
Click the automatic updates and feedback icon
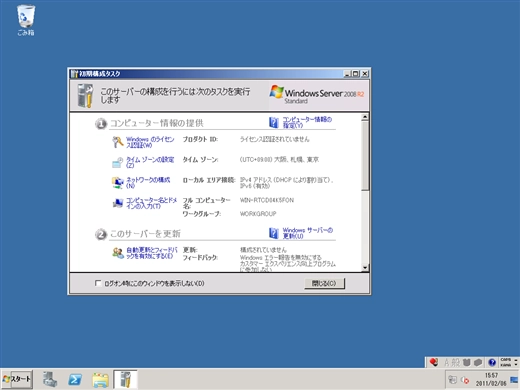(x=117, y=253)
